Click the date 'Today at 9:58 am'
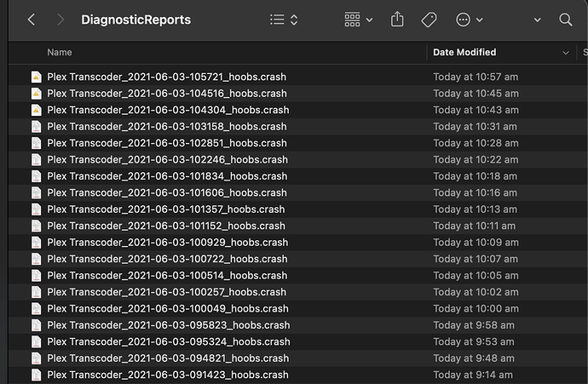 [x=474, y=325]
